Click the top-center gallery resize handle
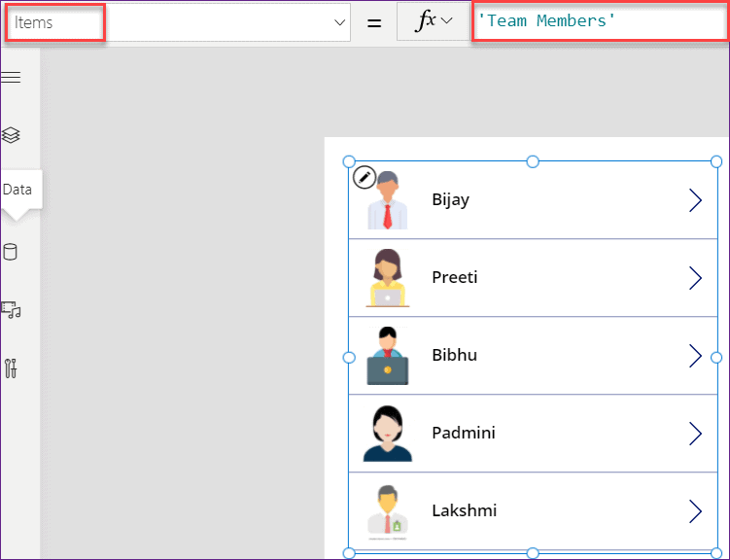Screen dimensions: 730x560 [x=533, y=161]
